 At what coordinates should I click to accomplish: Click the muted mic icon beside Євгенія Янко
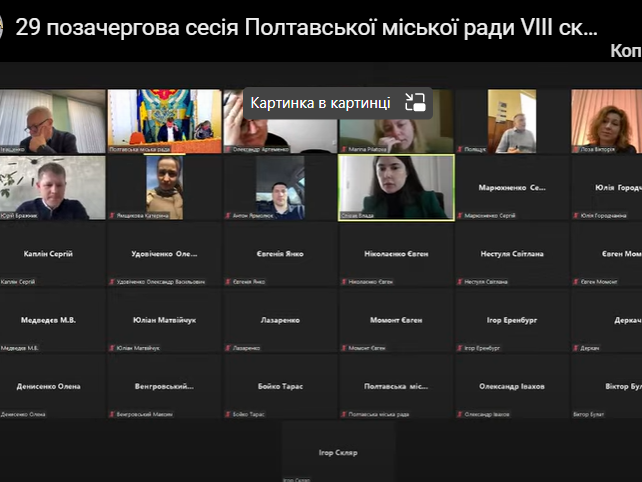(228, 282)
